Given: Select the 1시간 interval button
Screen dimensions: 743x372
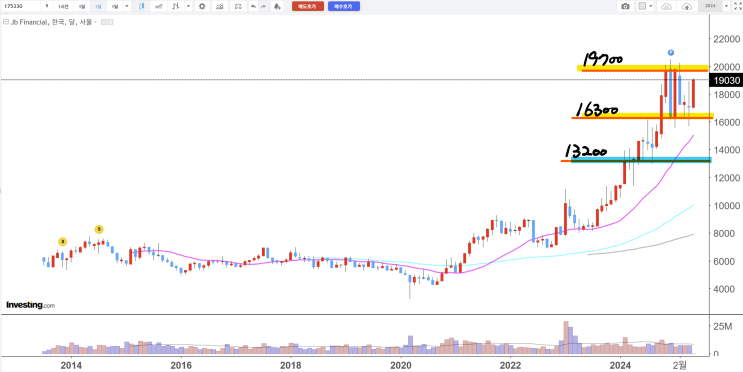Looking at the screenshot, I should [x=63, y=6].
